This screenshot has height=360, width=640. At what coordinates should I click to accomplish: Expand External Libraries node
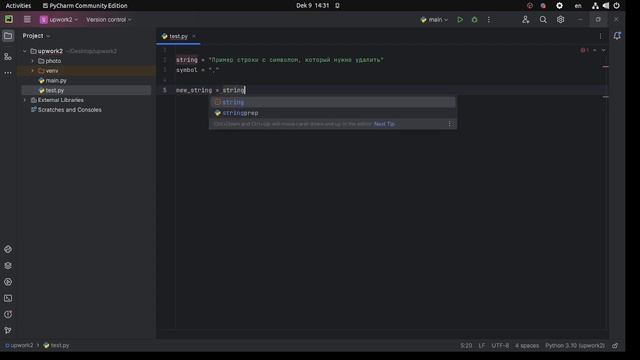(25, 100)
